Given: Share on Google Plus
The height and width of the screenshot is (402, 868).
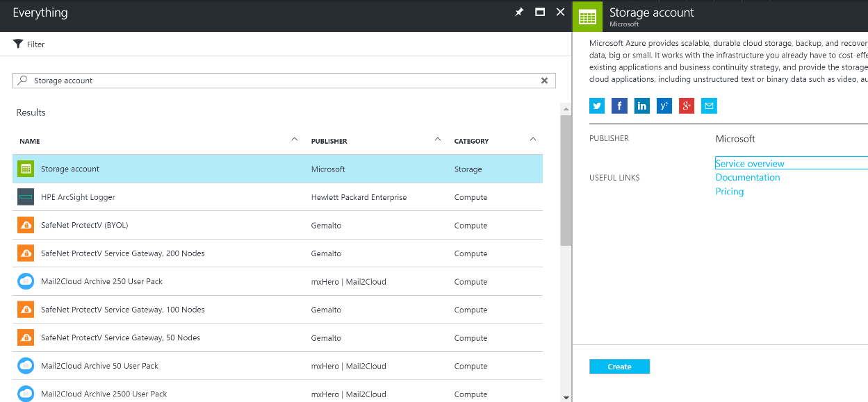Looking at the screenshot, I should tap(687, 106).
